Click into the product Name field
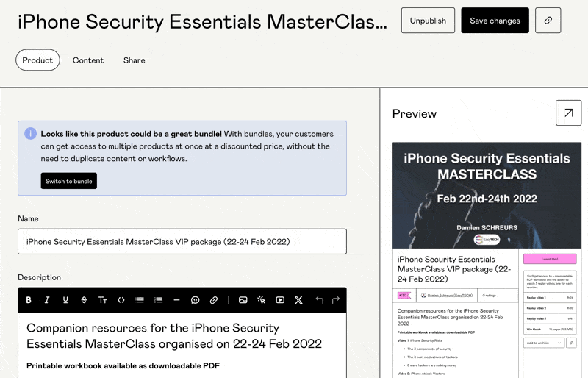The image size is (588, 378). coord(182,241)
